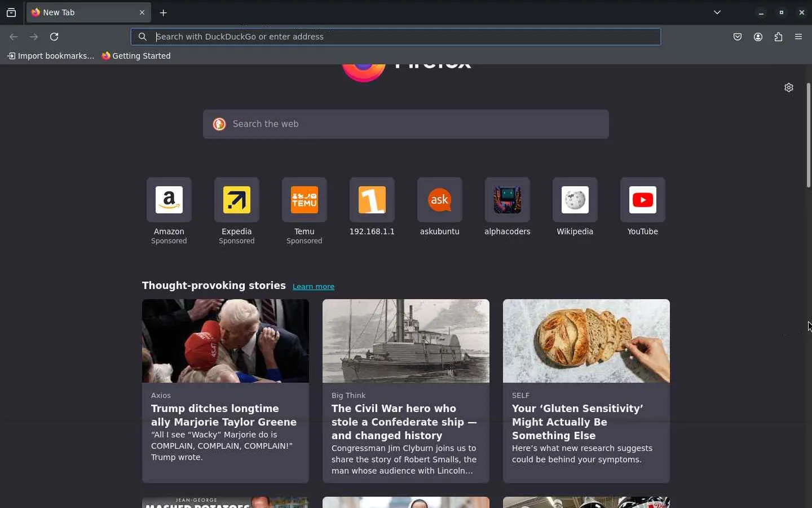Open the Save to Pocket icon
Screen dimensions: 812x508
[x=738, y=37]
